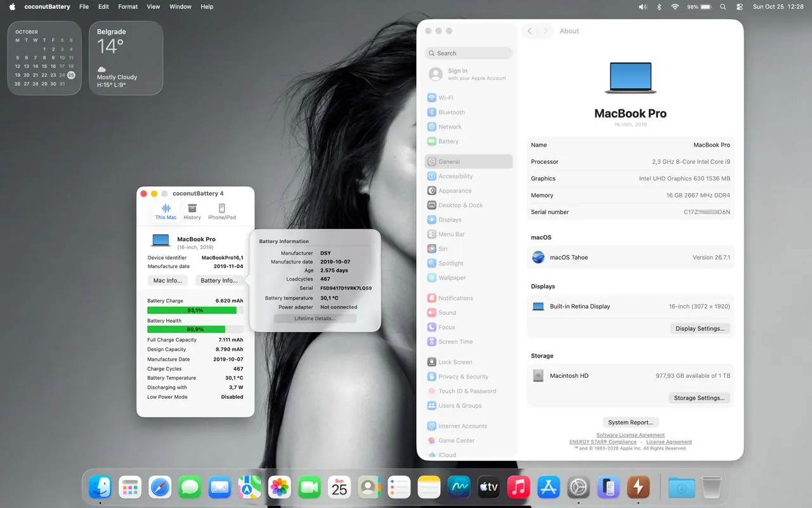Open Bluetooth in the System Settings sidebar
Viewport: 812px width, 508px height.
click(469, 112)
